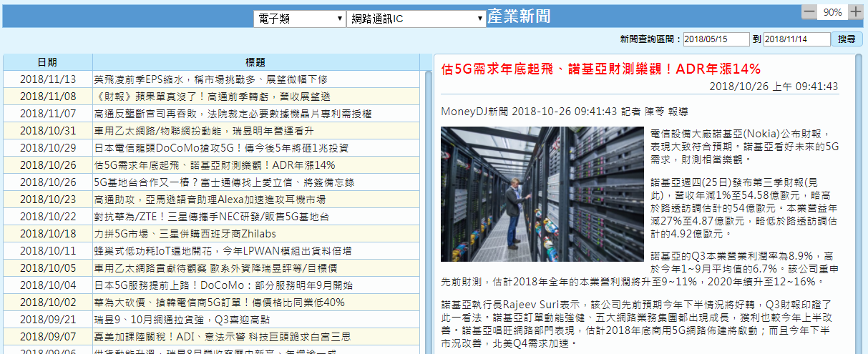
Task: Open the 華為大砍價 Korean 5G order news
Action: click(x=219, y=303)
